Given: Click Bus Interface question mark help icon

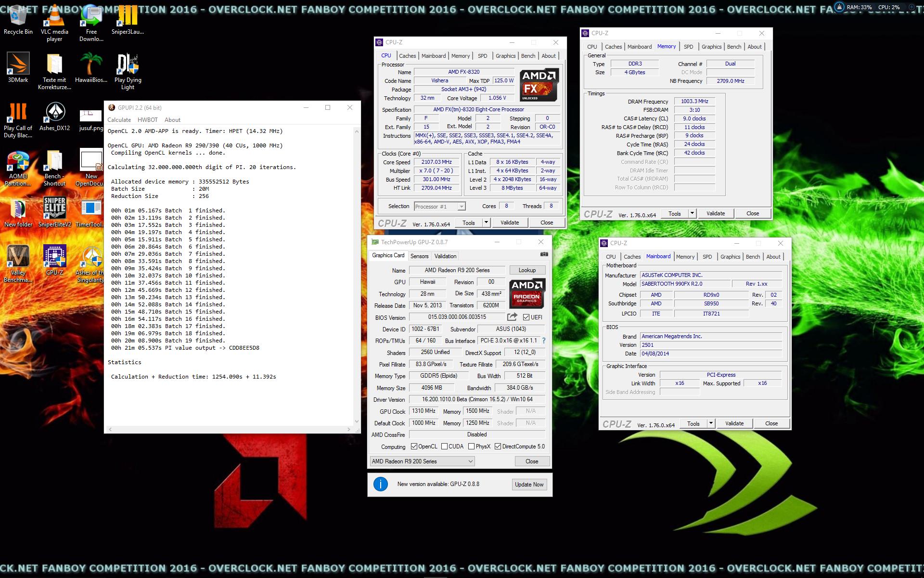Looking at the screenshot, I should coord(544,341).
